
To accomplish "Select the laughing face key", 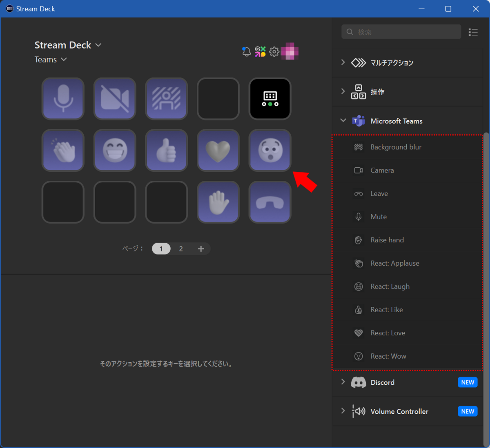I will (x=115, y=150).
